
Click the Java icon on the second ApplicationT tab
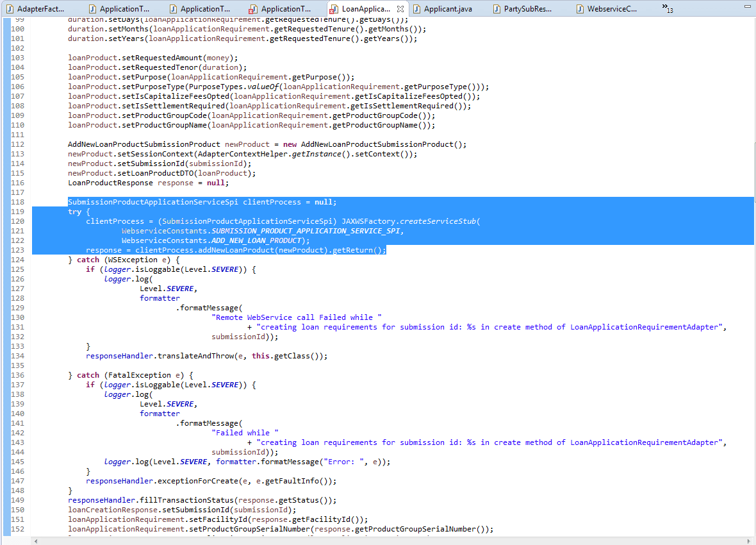91,8
